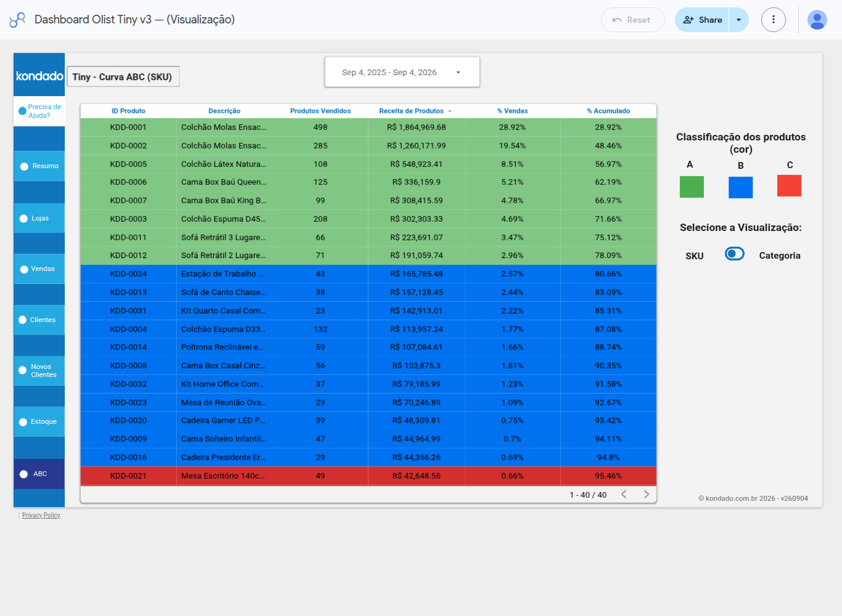Click the 1 - 40 / 40 pagination text
This screenshot has width=842, height=616.
pyautogui.click(x=588, y=495)
